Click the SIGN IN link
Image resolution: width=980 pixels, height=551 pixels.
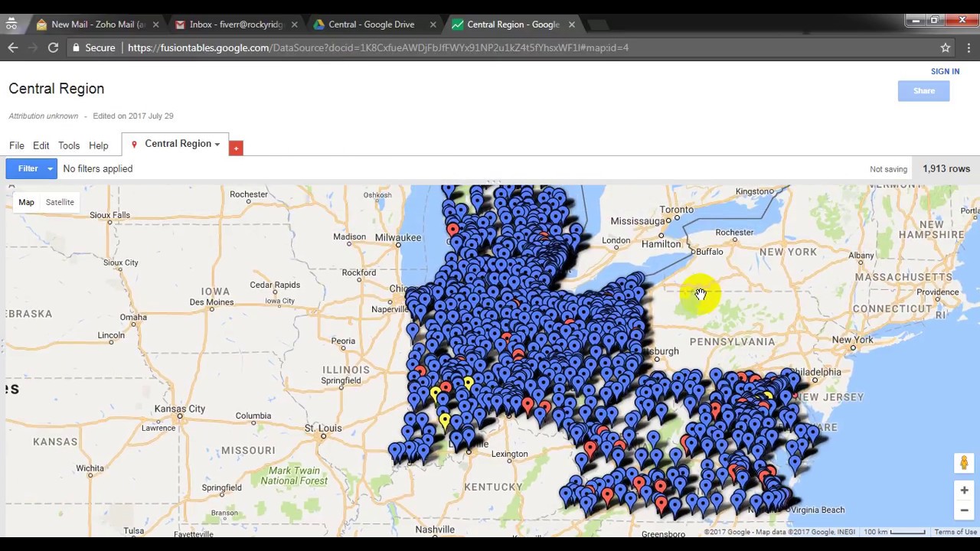[x=945, y=71]
